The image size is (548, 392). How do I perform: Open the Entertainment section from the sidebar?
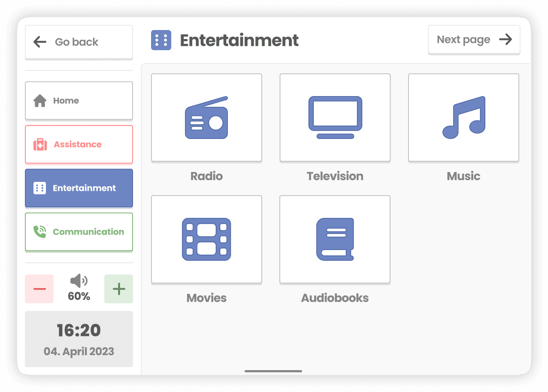point(79,188)
